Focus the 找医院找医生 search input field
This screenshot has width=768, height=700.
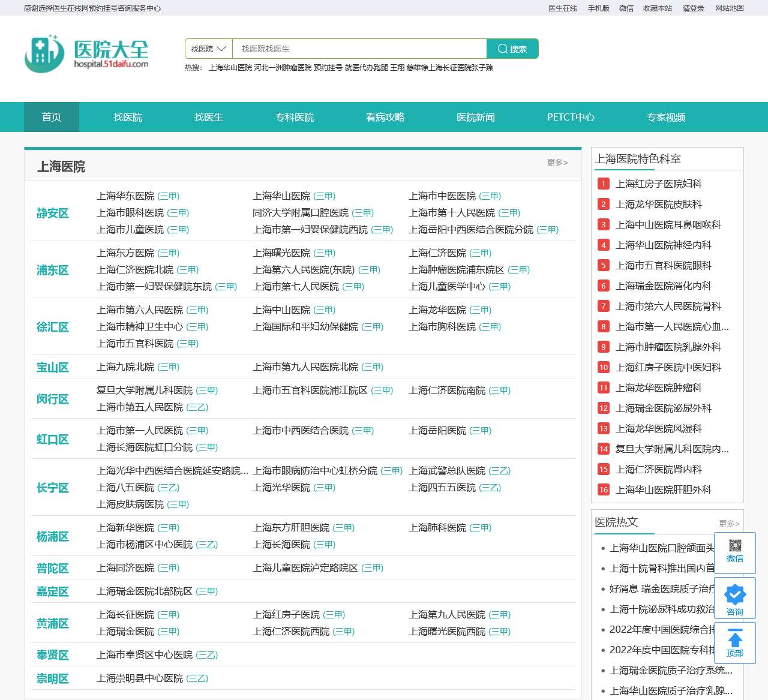[x=359, y=49]
